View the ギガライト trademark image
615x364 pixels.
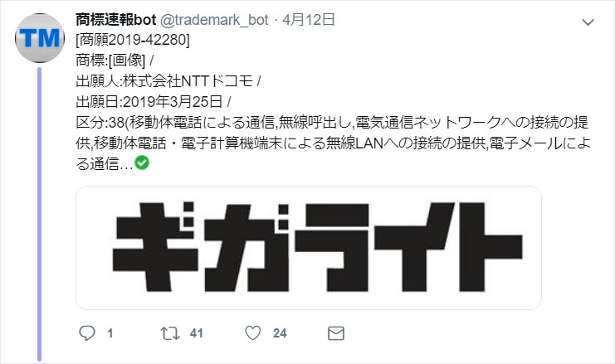point(309,248)
